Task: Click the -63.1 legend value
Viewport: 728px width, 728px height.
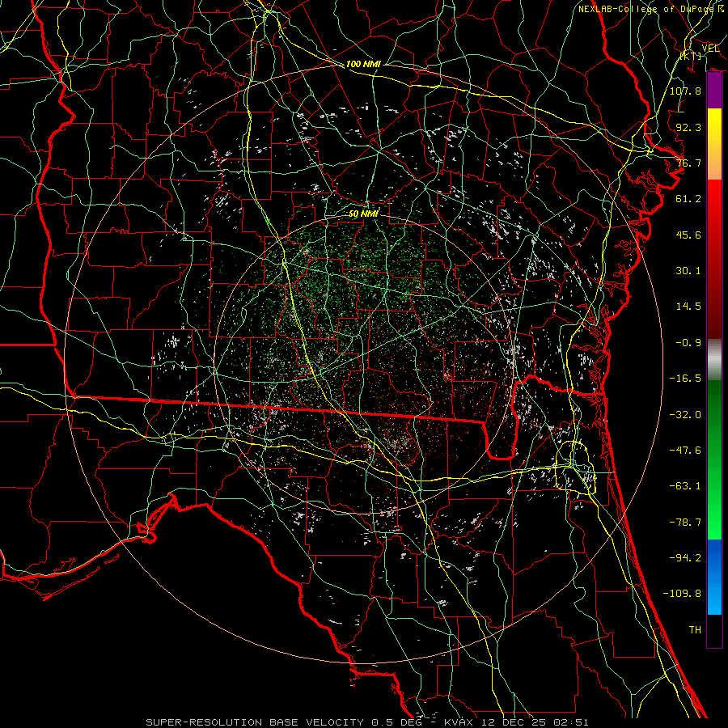Action: point(685,486)
